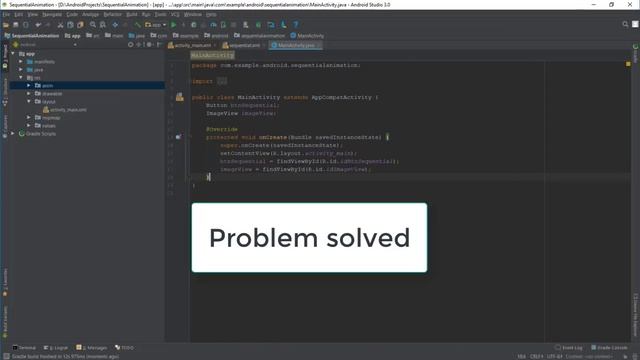Image resolution: width=640 pixels, height=360 pixels.
Task: Run the app with the green play icon
Action: [x=173, y=25]
